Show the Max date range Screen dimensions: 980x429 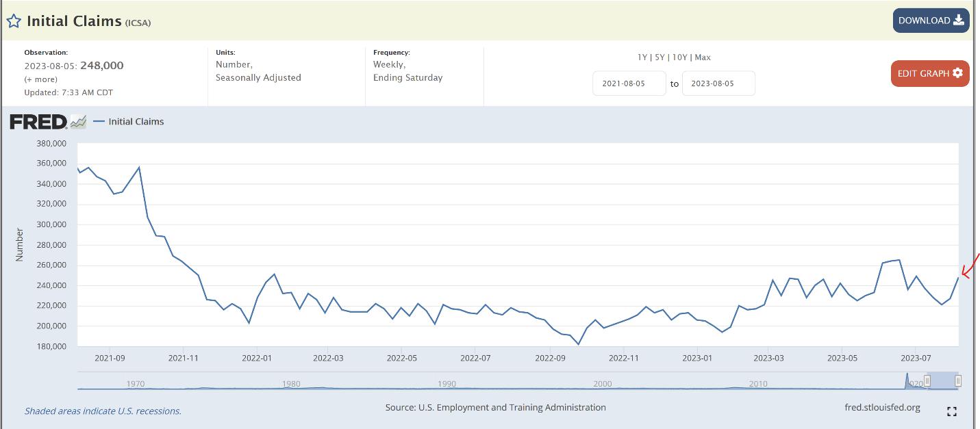(x=702, y=57)
